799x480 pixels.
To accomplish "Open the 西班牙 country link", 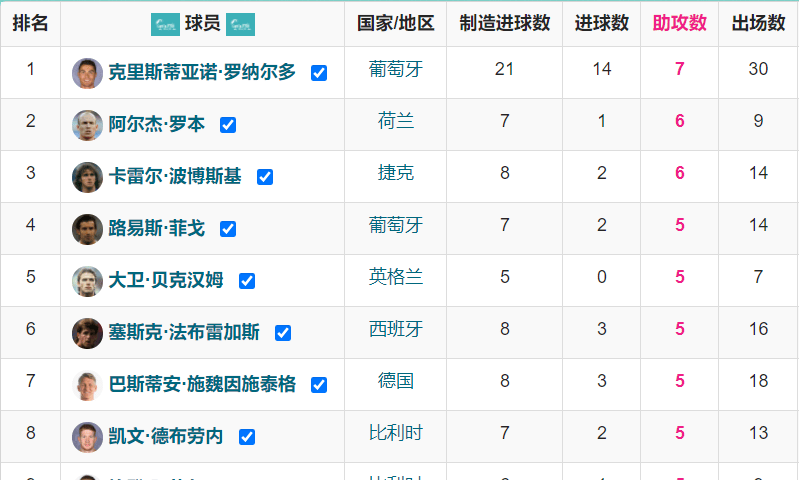I will 396,329.
